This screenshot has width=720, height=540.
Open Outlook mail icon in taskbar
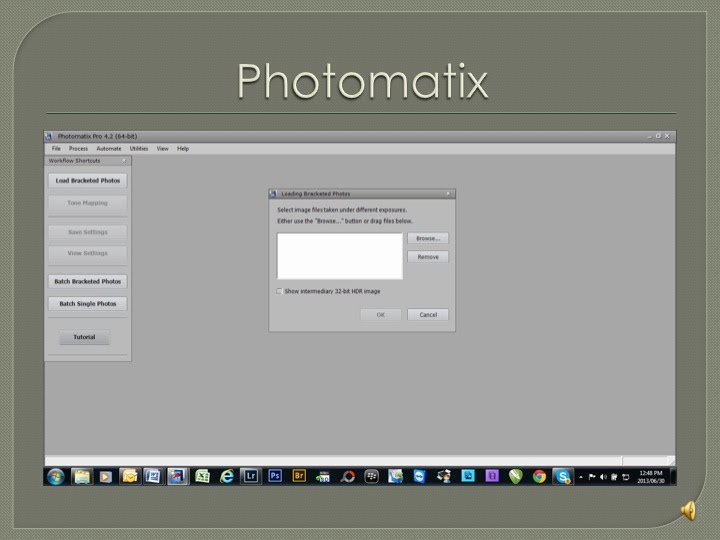(129, 477)
